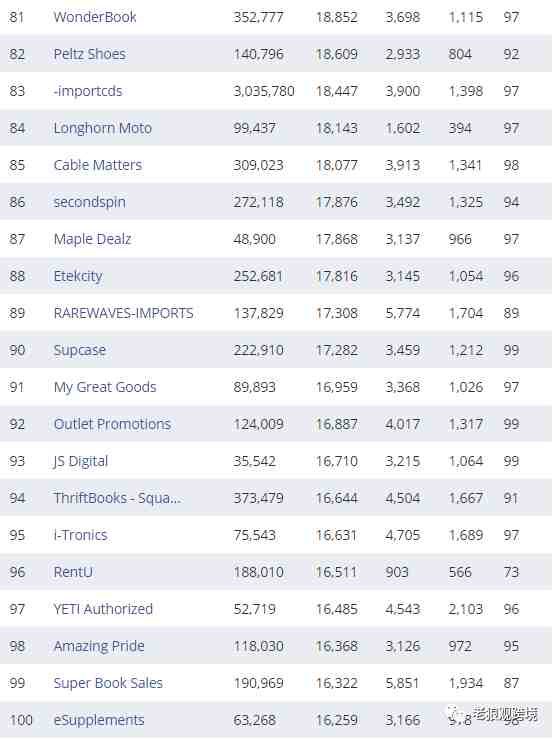Select RAREWAVES-IMPORTS seller link
555x739 pixels.
(x=123, y=313)
